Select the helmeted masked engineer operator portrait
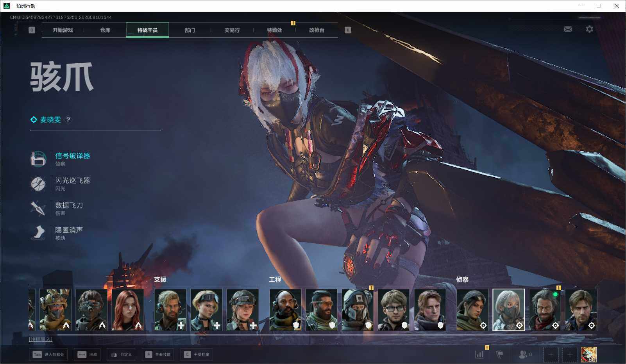This screenshot has width=626, height=364. point(358,310)
